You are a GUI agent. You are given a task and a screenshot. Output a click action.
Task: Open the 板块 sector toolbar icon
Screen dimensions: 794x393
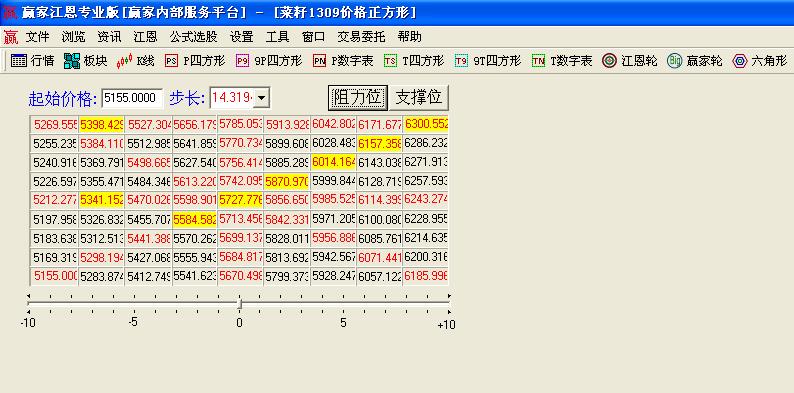click(86, 61)
